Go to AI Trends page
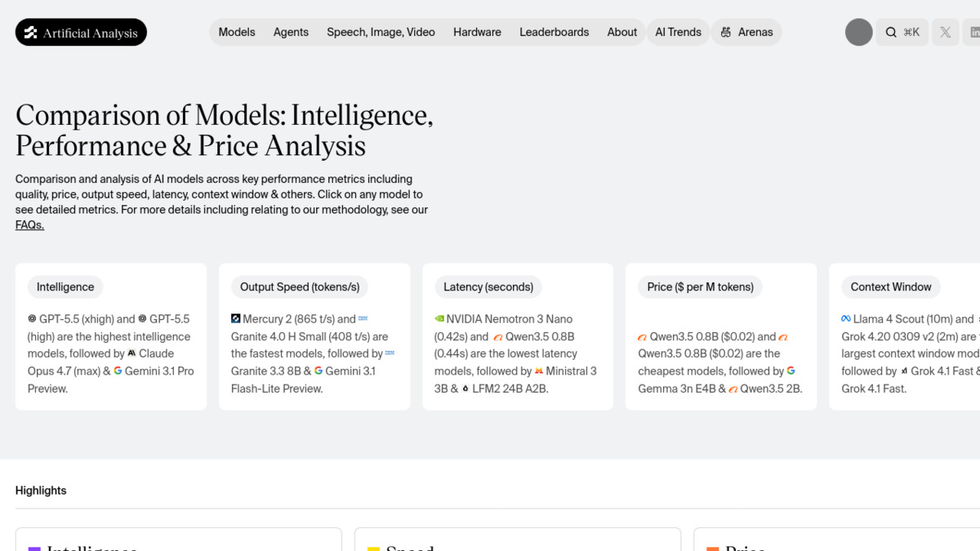The width and height of the screenshot is (980, 551). [x=678, y=33]
